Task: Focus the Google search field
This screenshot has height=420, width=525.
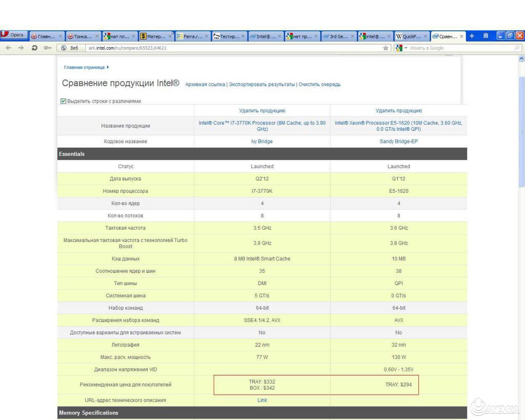Action: [x=460, y=48]
